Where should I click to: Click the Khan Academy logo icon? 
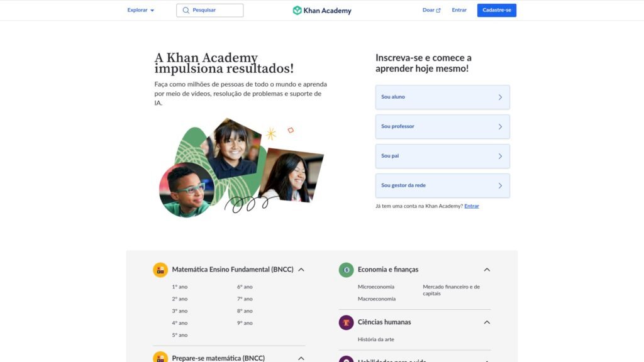click(297, 10)
